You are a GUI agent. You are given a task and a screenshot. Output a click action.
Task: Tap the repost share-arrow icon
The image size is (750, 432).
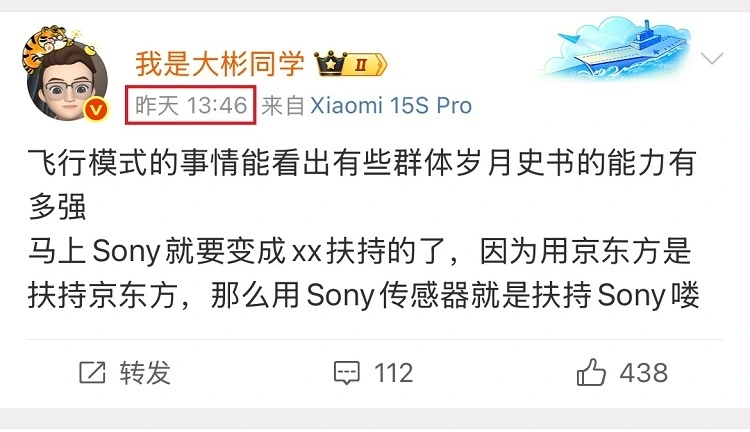pos(92,373)
